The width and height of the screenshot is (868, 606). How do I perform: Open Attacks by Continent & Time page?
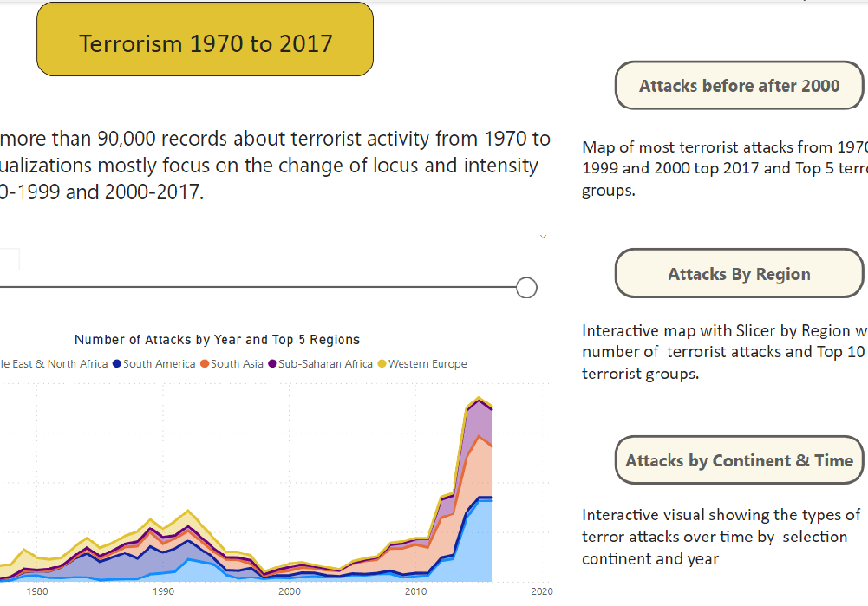click(739, 459)
